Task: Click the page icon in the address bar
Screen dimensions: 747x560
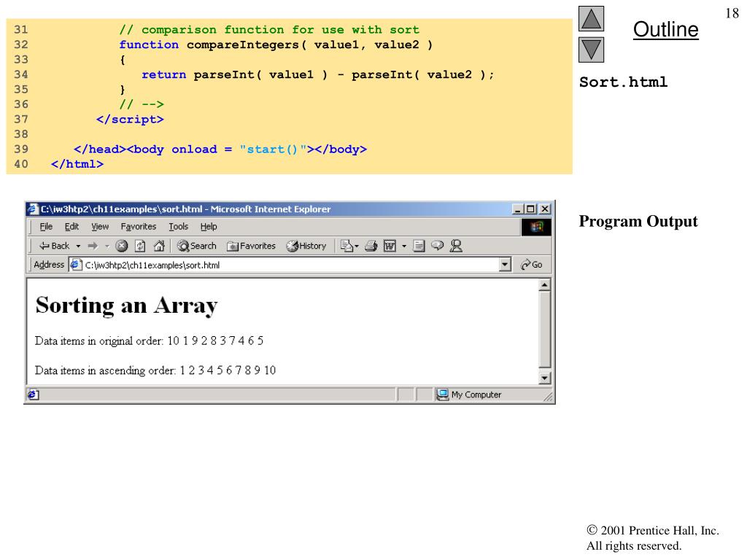Action: [76, 265]
